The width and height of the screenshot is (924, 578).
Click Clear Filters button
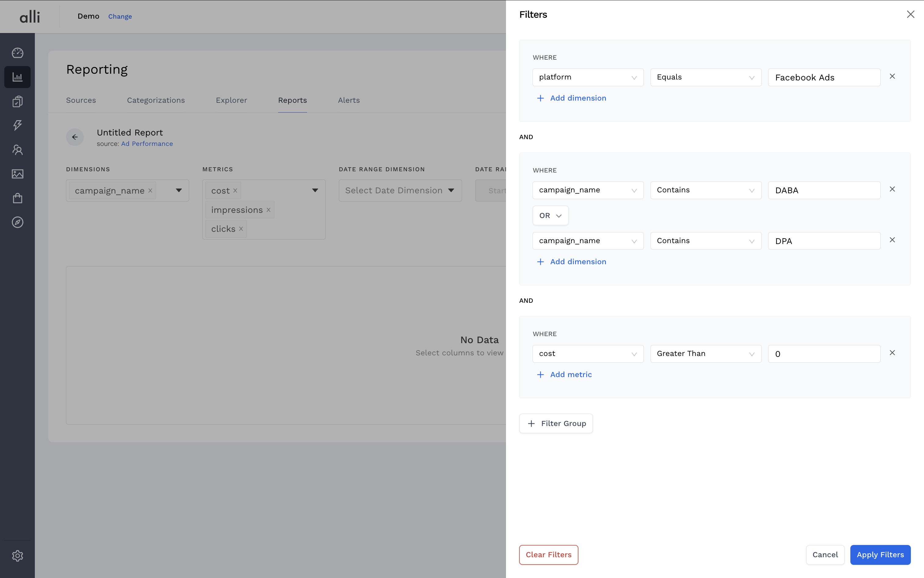(549, 555)
